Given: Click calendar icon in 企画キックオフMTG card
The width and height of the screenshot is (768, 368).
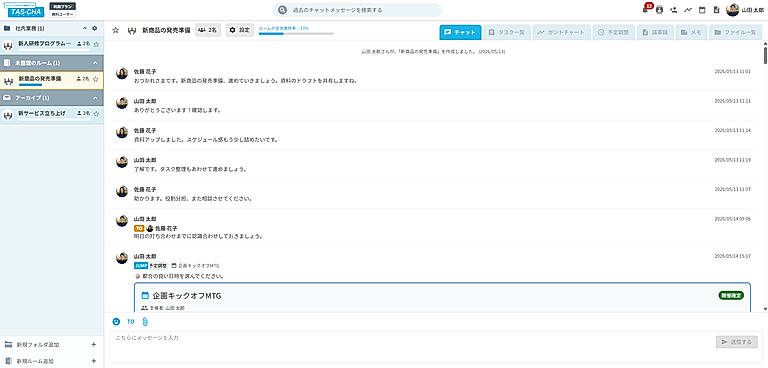Looking at the screenshot, I should tap(145, 295).
